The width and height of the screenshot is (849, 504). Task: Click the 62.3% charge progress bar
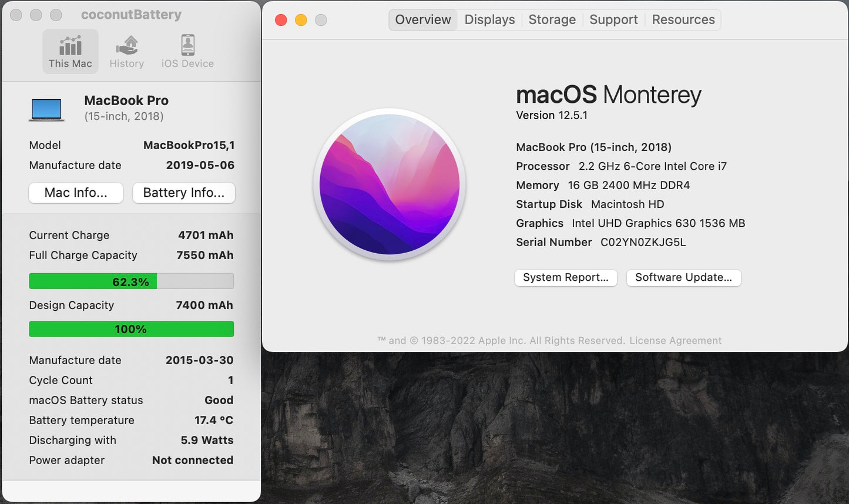tap(130, 281)
